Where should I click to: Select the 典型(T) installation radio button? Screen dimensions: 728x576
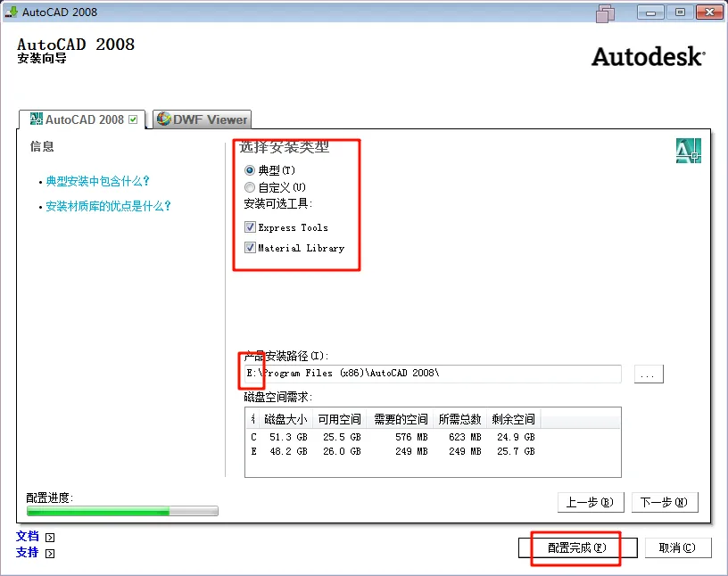click(x=250, y=170)
